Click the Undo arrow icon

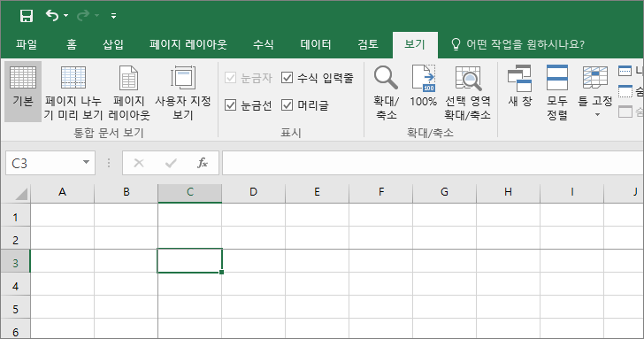click(x=51, y=16)
